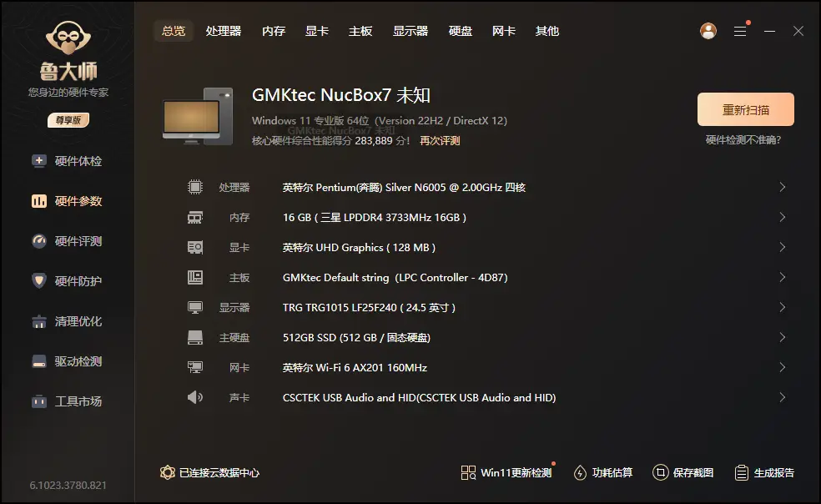Expand the 显示器 row chevron
The width and height of the screenshot is (821, 504).
pos(783,307)
